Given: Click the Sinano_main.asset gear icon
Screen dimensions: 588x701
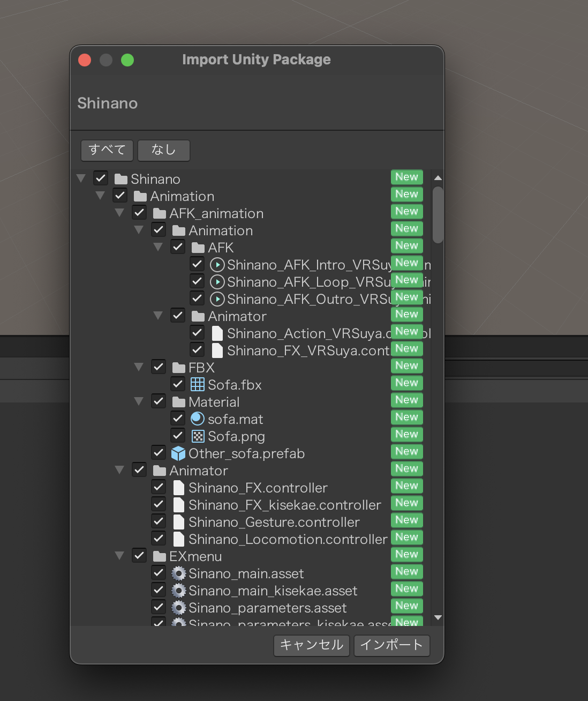Looking at the screenshot, I should [178, 573].
